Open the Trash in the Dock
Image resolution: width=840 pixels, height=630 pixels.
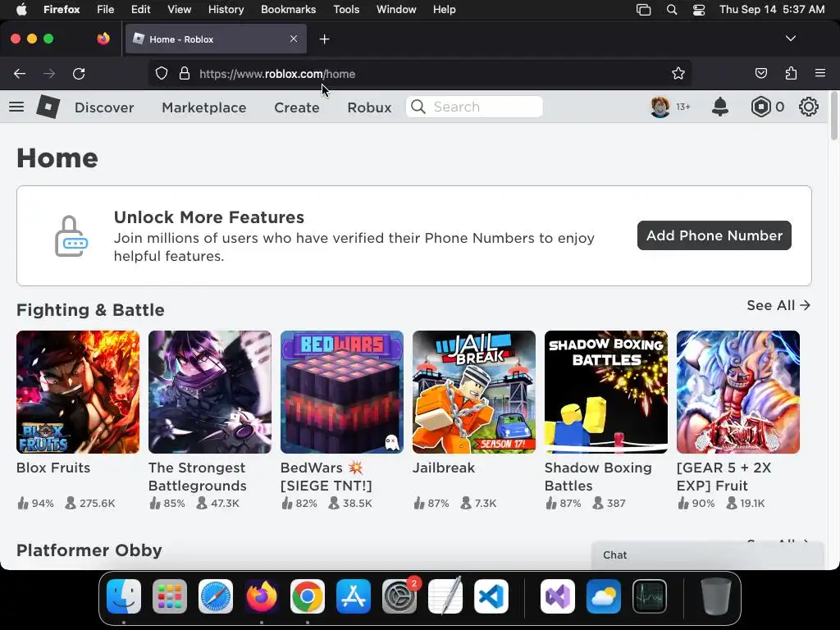click(715, 596)
